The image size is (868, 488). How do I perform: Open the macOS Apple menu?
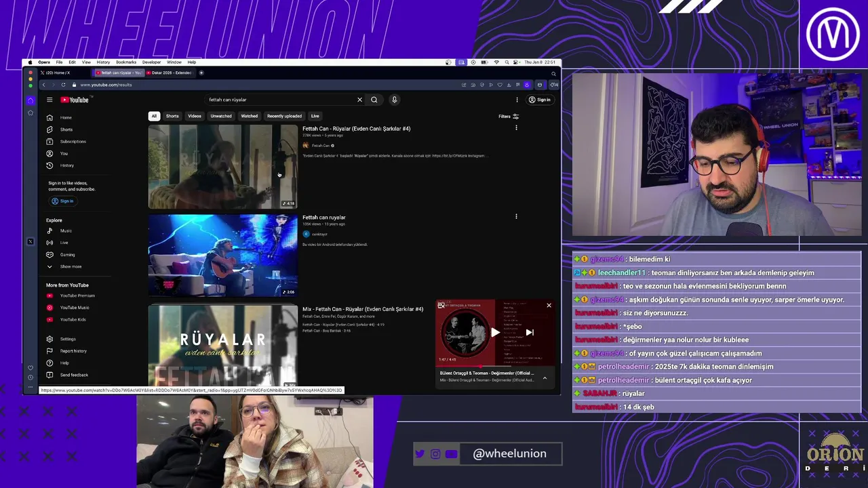(x=31, y=62)
